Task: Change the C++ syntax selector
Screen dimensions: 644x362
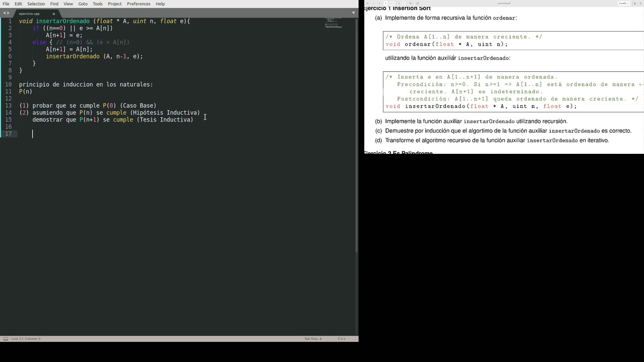Action: click(x=342, y=339)
